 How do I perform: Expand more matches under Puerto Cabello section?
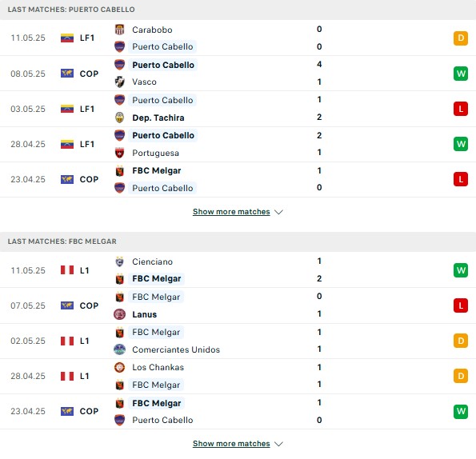[x=231, y=211]
